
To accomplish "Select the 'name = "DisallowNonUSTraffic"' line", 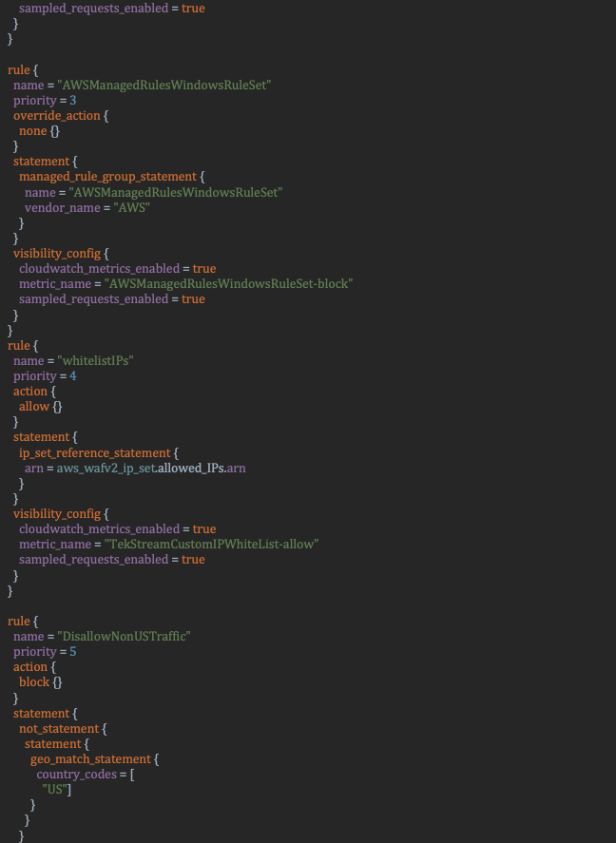I will point(102,637).
